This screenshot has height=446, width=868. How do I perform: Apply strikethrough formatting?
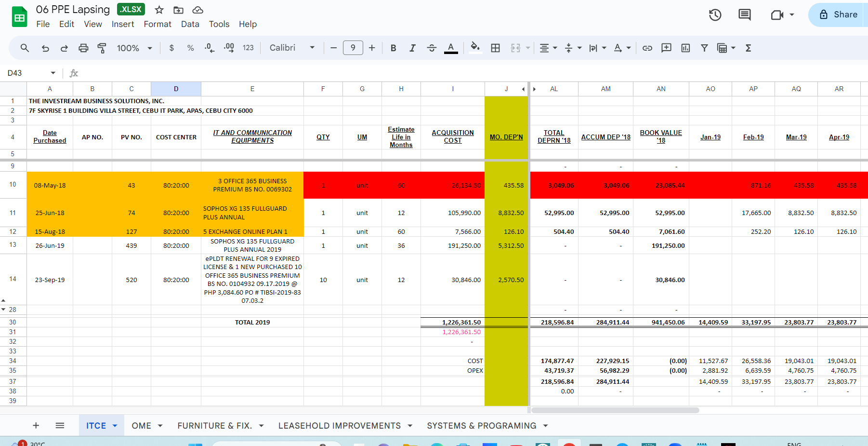pyautogui.click(x=432, y=48)
